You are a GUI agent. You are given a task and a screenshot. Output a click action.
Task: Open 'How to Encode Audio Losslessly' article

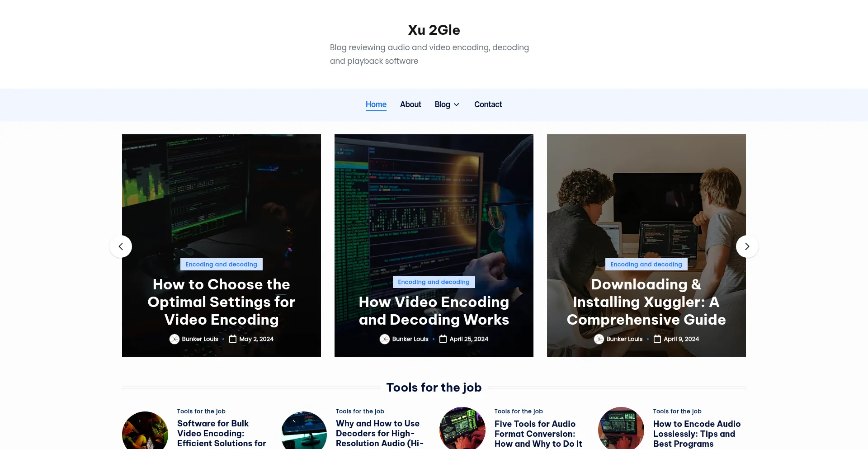pos(697,434)
